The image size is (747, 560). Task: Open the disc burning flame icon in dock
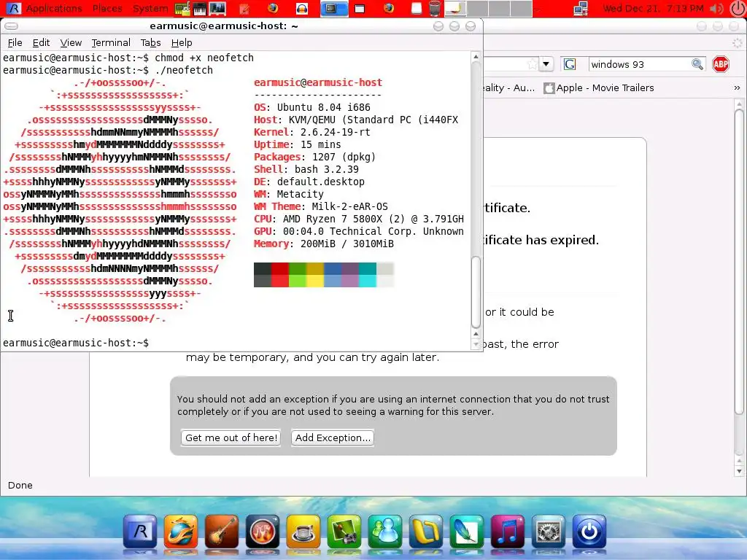click(x=262, y=532)
